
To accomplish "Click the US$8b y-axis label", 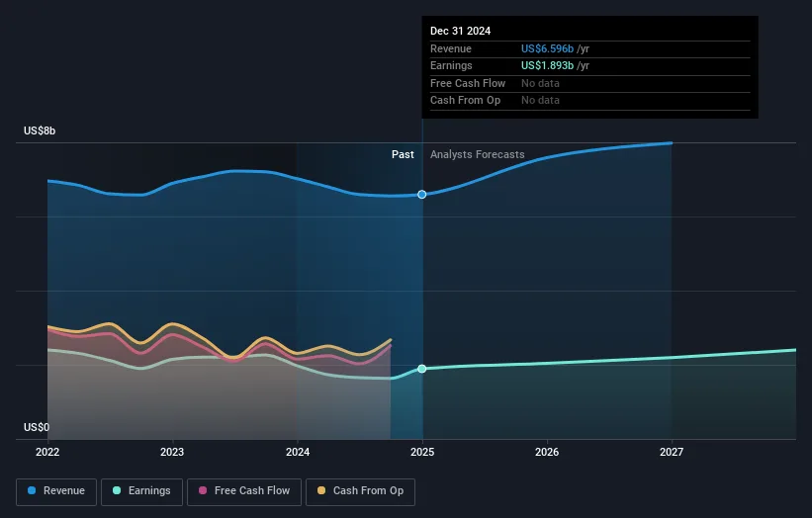I will coord(40,130).
